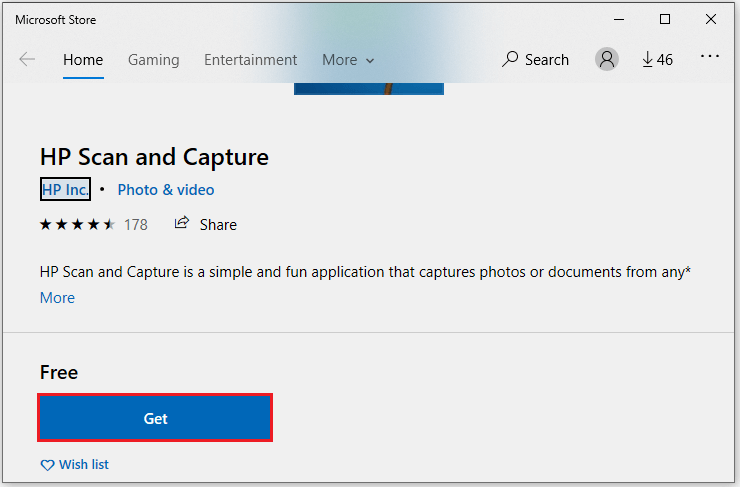Open the Photo & video category link
740x487 pixels.
166,190
